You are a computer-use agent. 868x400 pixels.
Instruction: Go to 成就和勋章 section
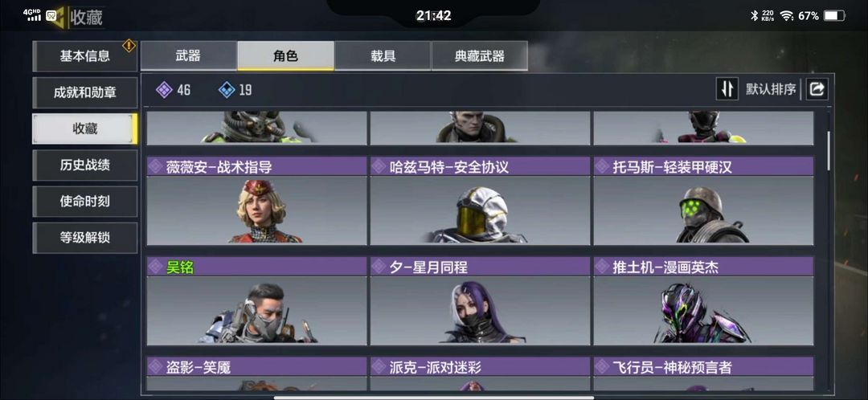(84, 92)
